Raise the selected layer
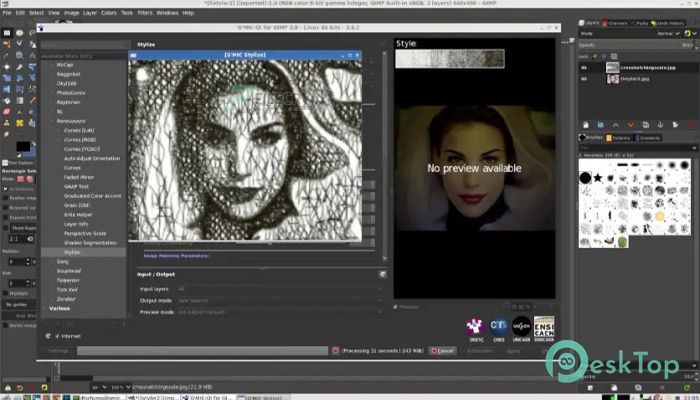The height and width of the screenshot is (400, 700). pos(616,125)
